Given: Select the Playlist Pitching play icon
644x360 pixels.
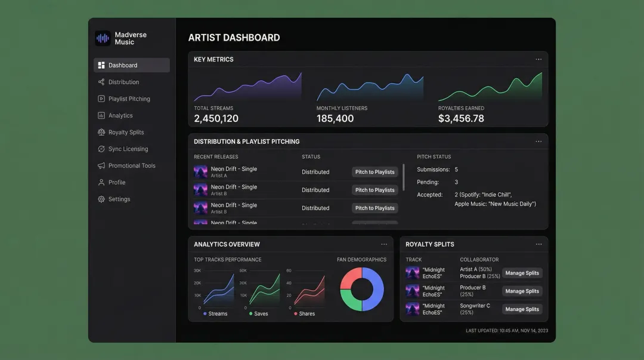Looking at the screenshot, I should (101, 99).
